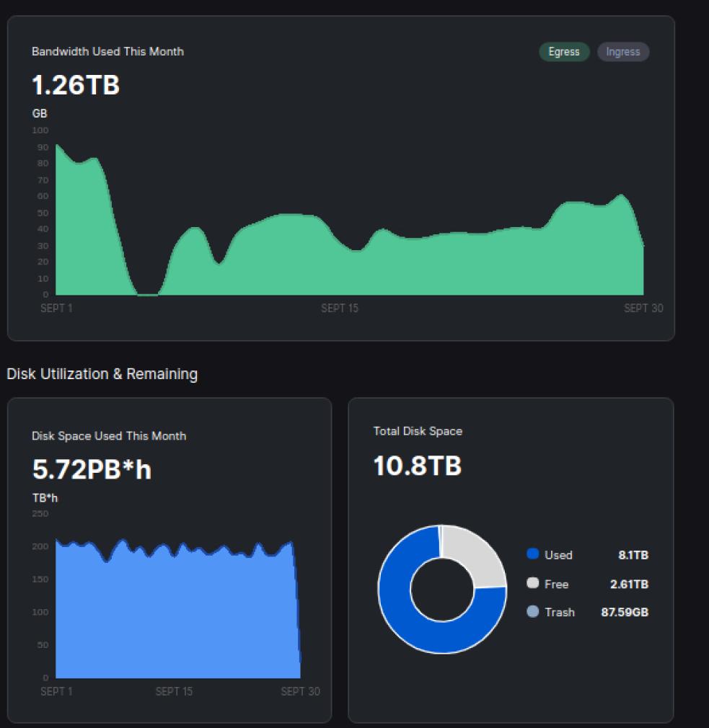The image size is (709, 728).
Task: Click the Trash legend dot
Action: [x=533, y=612]
